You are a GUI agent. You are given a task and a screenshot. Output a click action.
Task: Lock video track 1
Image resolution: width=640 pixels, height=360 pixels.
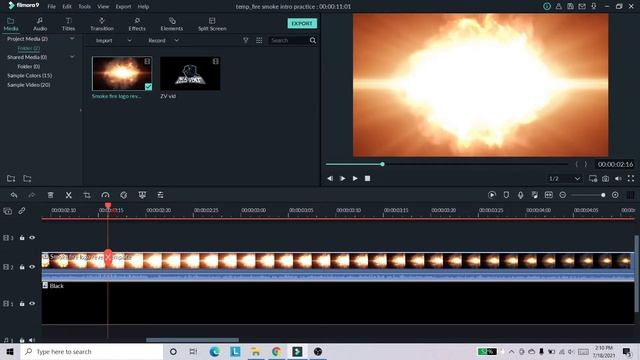tap(22, 304)
